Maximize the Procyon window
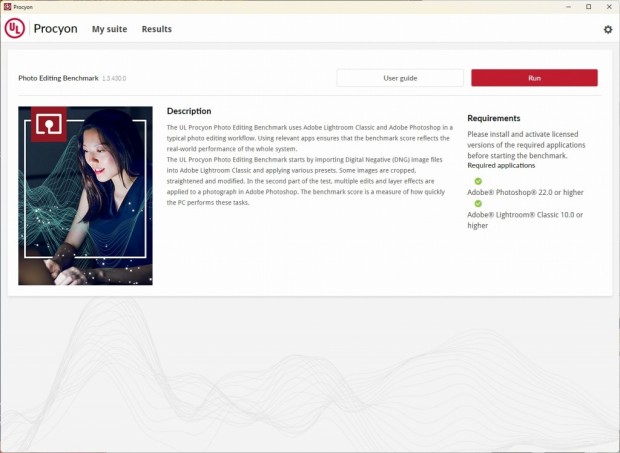The width and height of the screenshot is (620, 453). tap(588, 7)
